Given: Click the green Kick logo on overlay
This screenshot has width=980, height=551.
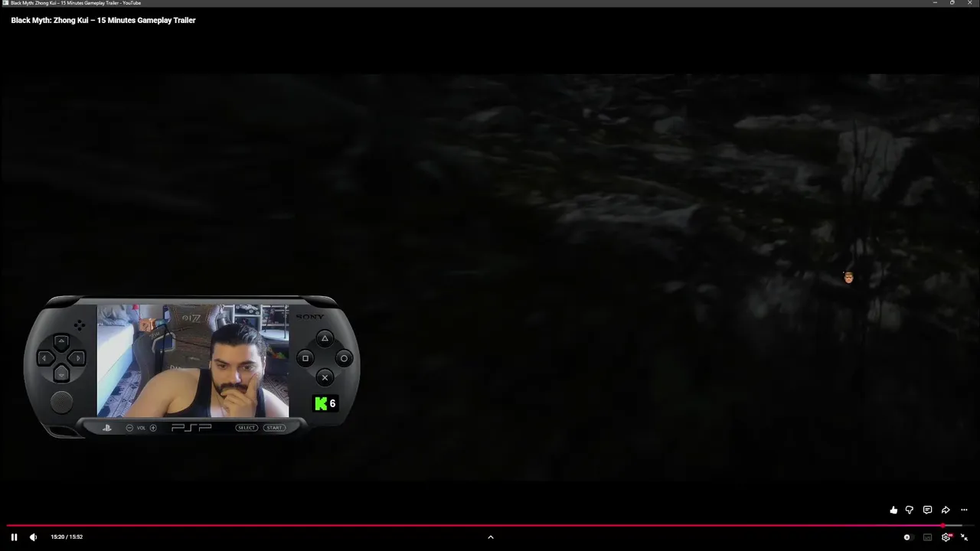Looking at the screenshot, I should pyautogui.click(x=321, y=404).
